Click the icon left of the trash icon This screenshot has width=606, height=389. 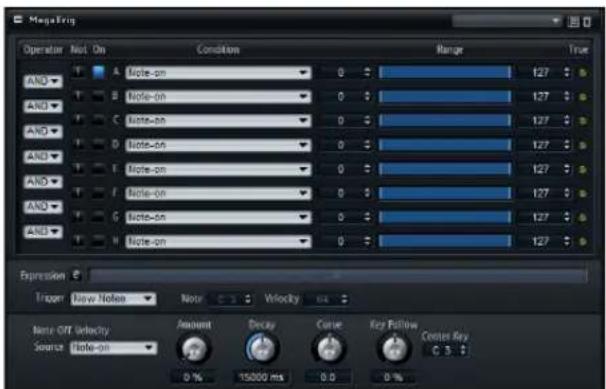pyautogui.click(x=574, y=22)
